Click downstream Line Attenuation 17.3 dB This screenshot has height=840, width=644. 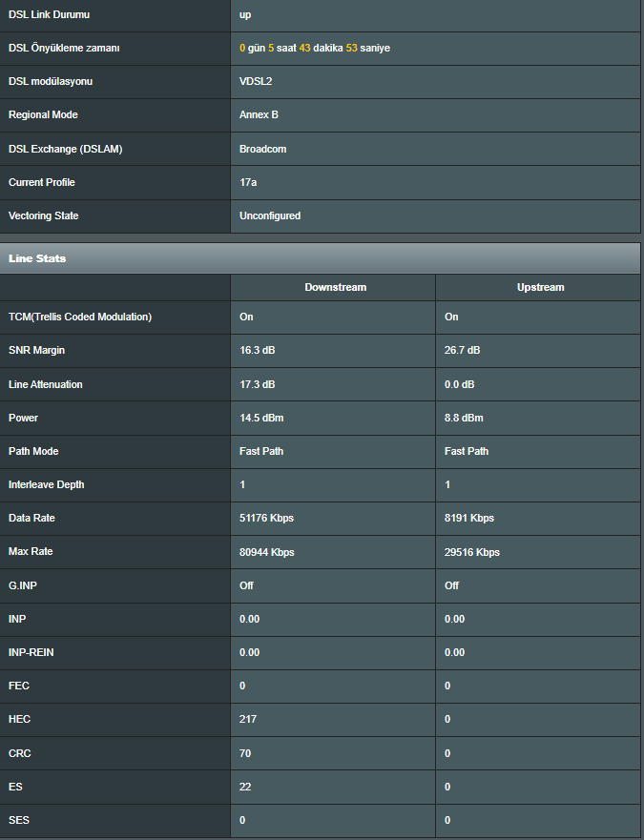click(258, 384)
